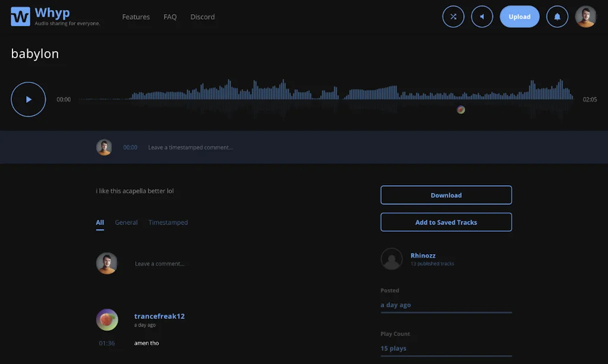Click Rhinozz's profile avatar icon
This screenshot has width=608, height=364.
(x=391, y=259)
